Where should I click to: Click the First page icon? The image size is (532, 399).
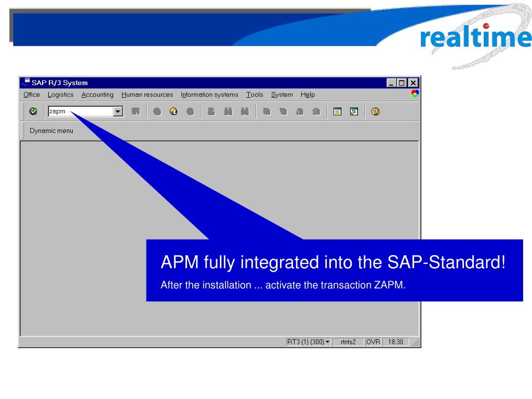267,111
